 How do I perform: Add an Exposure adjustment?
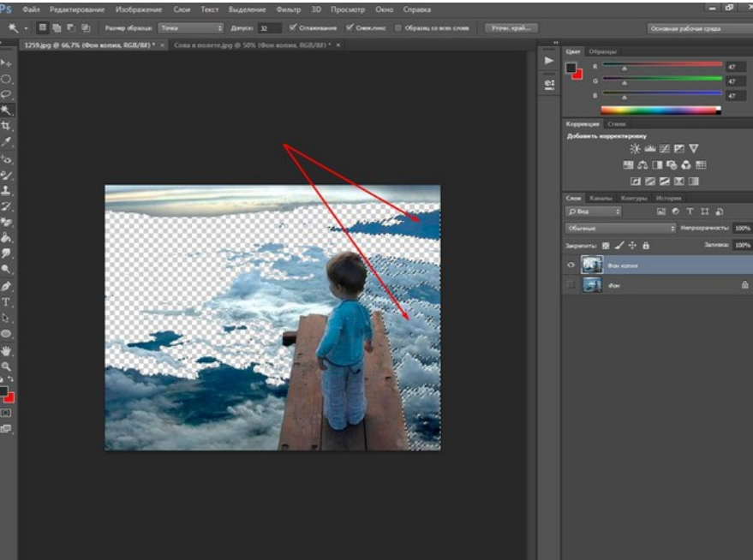coord(679,149)
